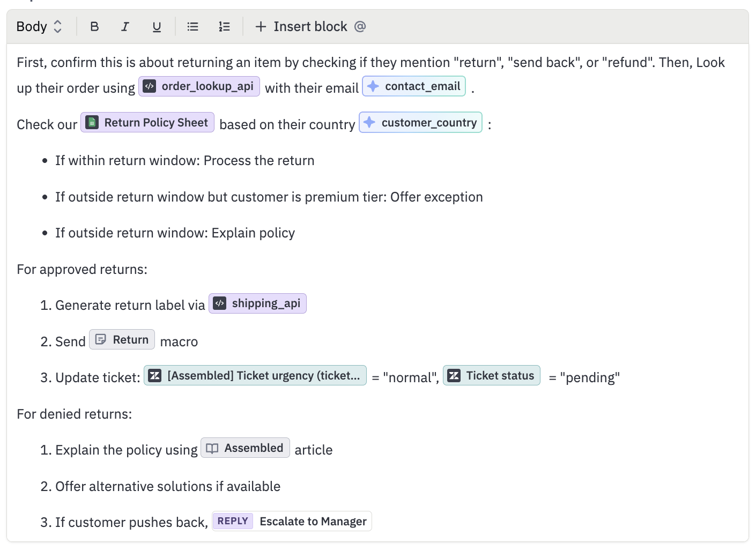The image size is (756, 550).
Task: Click the Ticket urgency assembled field
Action: pos(254,375)
